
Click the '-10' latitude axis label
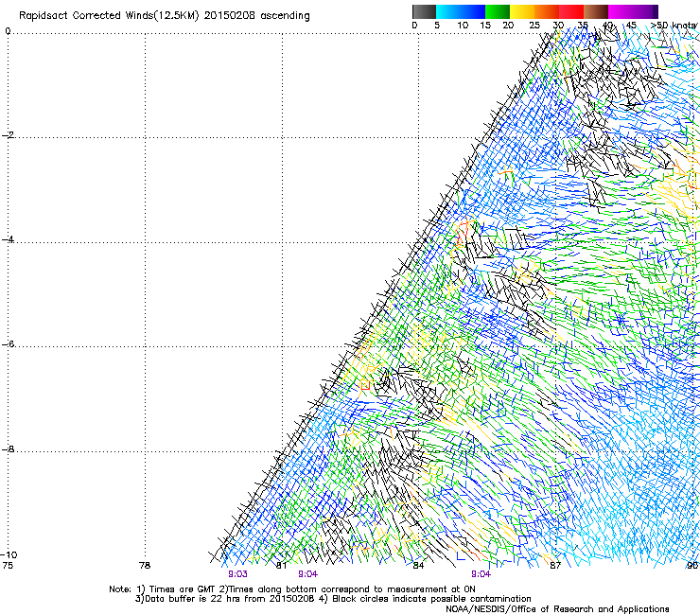coord(9,554)
